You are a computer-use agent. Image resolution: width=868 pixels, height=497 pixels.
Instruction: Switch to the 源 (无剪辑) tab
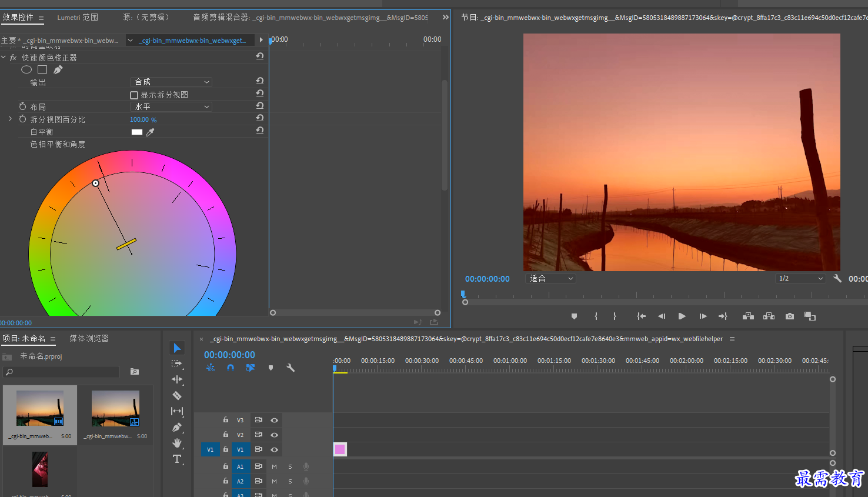(147, 18)
